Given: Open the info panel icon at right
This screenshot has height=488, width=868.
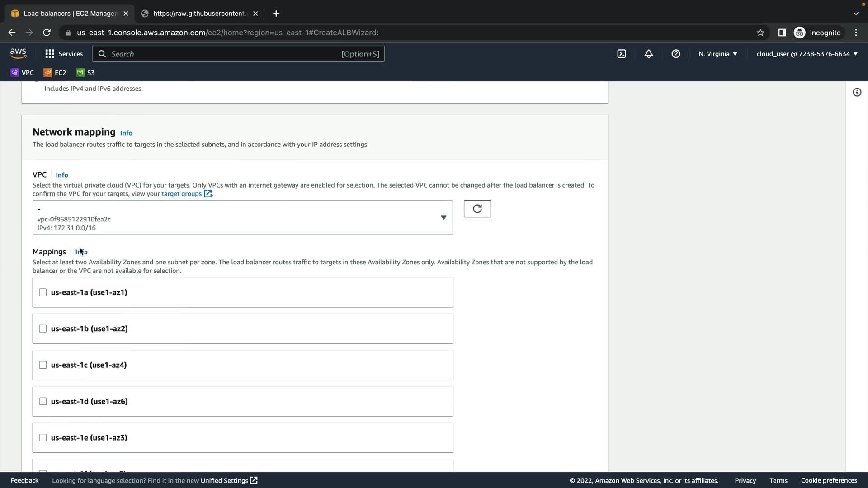Looking at the screenshot, I should point(857,93).
